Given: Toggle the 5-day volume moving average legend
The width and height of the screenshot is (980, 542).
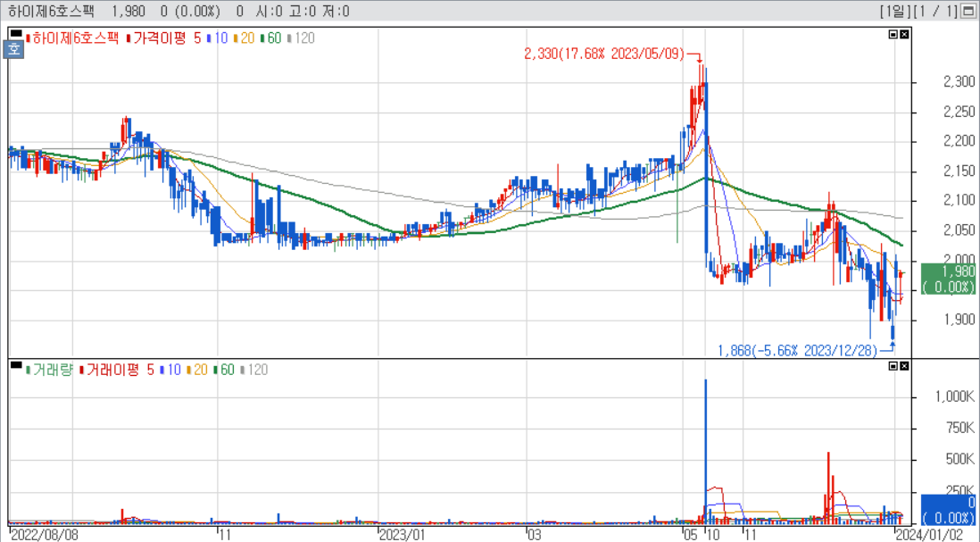Looking at the screenshot, I should (x=150, y=370).
